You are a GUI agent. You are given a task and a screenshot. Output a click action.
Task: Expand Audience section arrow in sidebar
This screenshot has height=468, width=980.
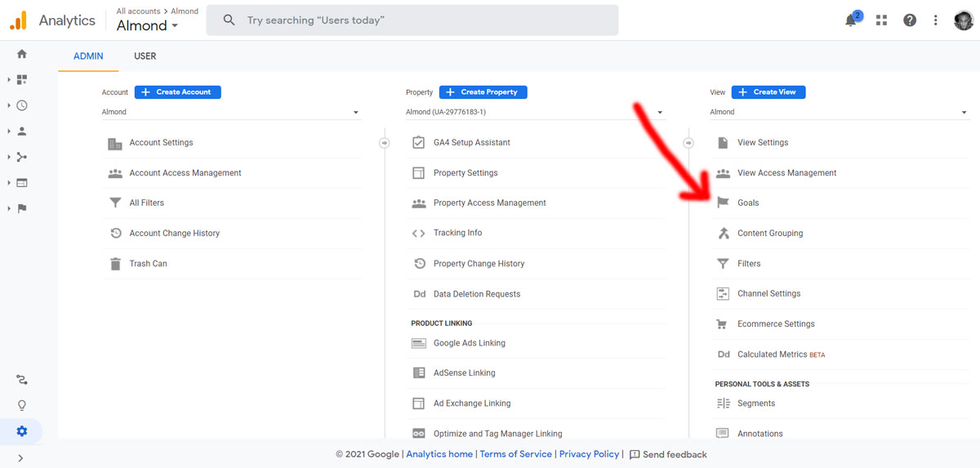9,131
